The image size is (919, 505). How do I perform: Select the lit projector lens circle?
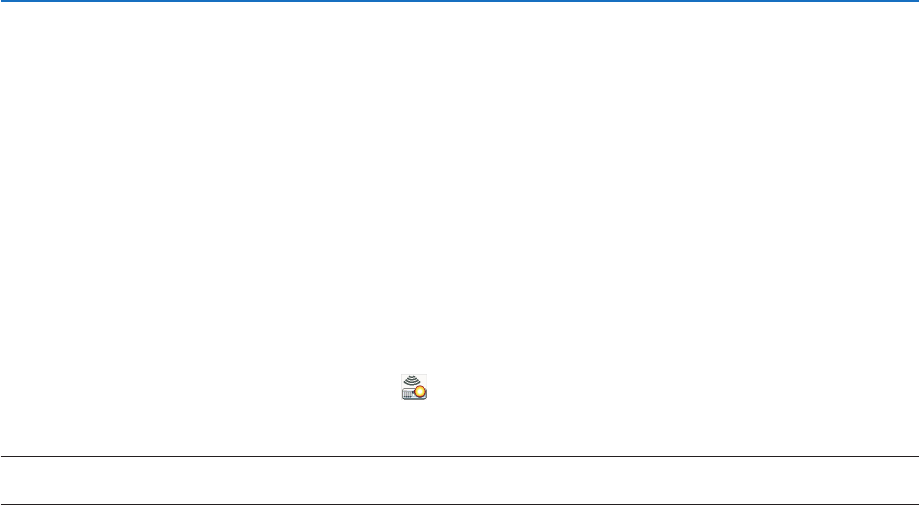(x=419, y=391)
